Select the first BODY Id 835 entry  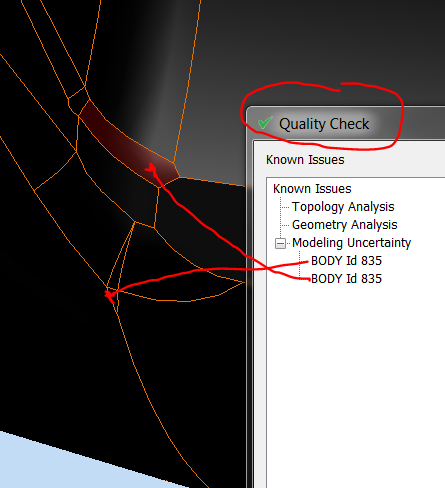(346, 261)
